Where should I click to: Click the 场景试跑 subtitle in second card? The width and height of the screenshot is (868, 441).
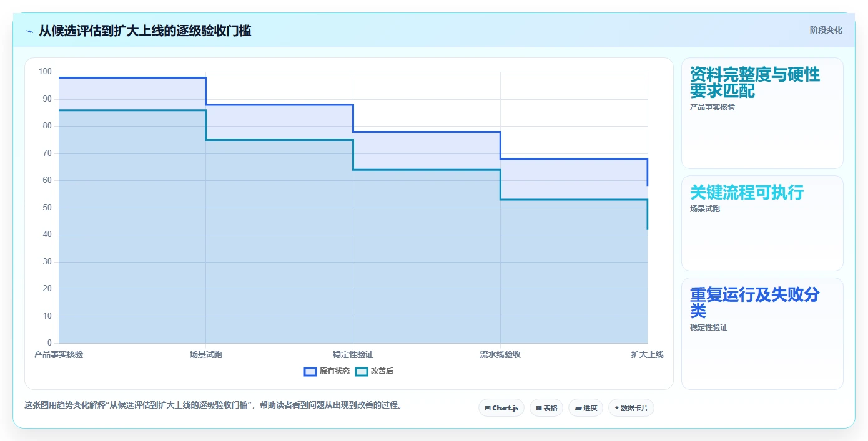point(705,209)
